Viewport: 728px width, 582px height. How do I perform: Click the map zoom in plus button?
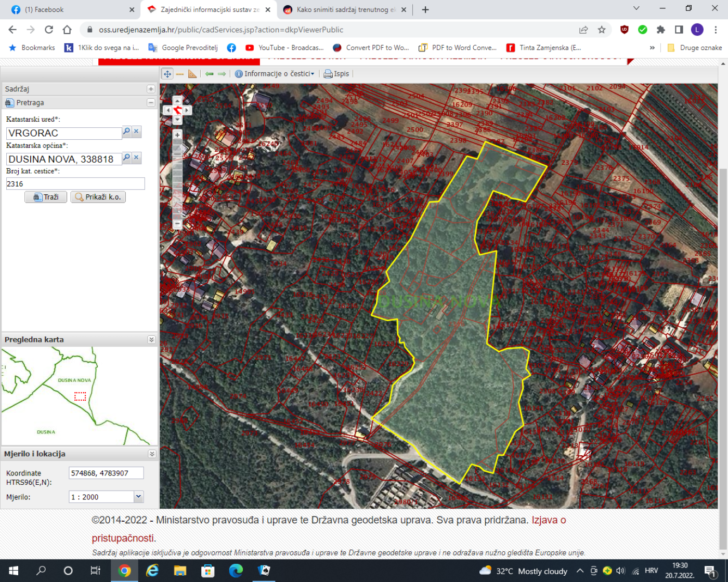[177, 135]
